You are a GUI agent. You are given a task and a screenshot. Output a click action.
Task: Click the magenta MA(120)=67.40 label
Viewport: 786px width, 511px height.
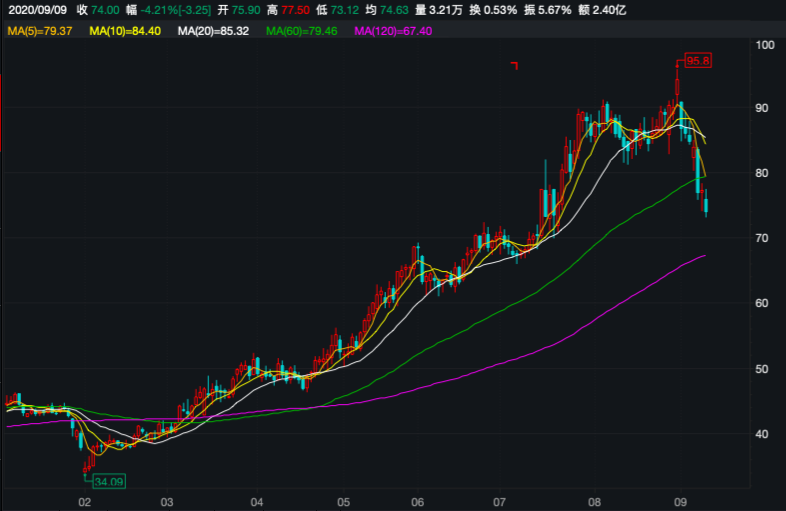(x=395, y=32)
